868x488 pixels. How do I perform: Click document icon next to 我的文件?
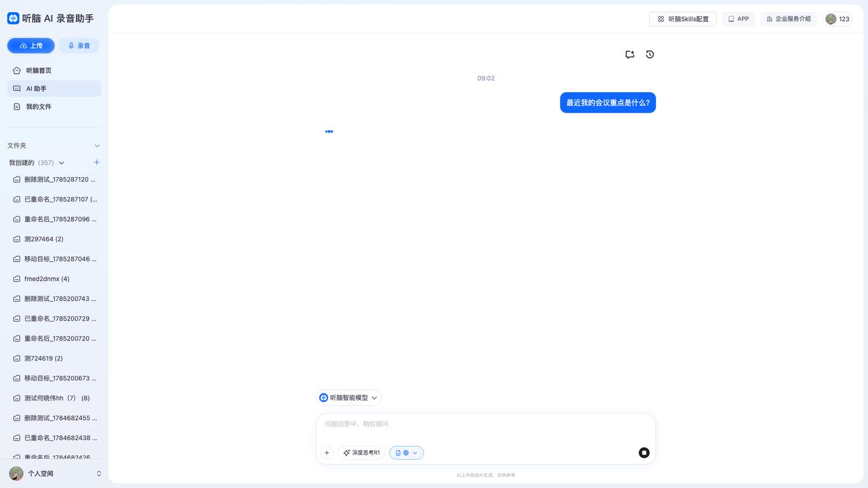pos(17,107)
